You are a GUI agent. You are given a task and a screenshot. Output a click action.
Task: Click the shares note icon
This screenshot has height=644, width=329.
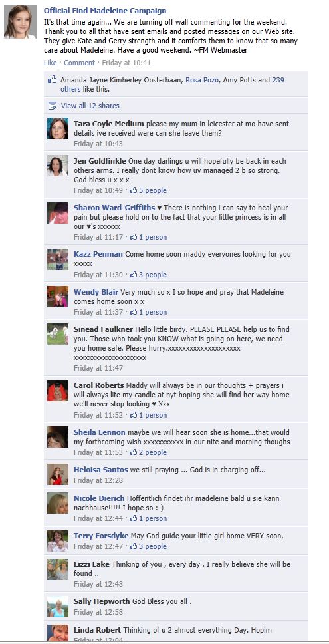52,106
